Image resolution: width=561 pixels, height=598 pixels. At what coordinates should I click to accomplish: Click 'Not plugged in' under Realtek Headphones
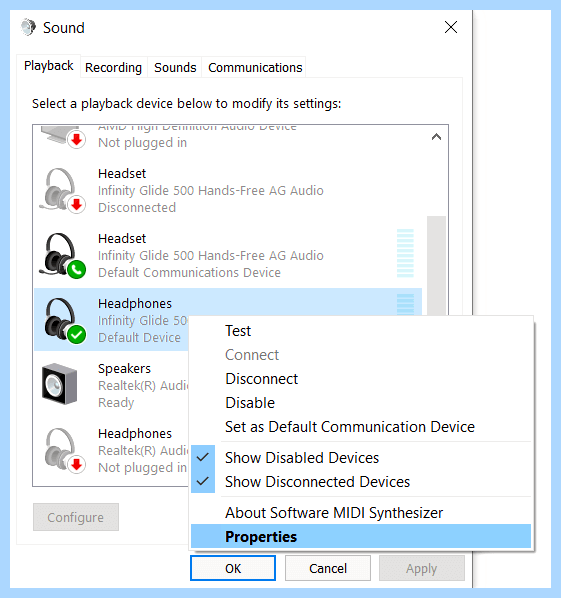(x=142, y=467)
